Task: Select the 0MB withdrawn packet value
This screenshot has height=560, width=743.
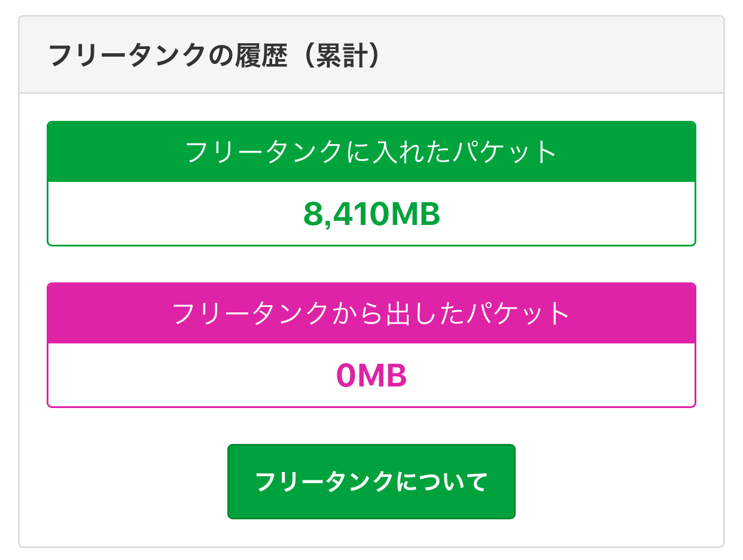Action: pyautogui.click(x=371, y=376)
